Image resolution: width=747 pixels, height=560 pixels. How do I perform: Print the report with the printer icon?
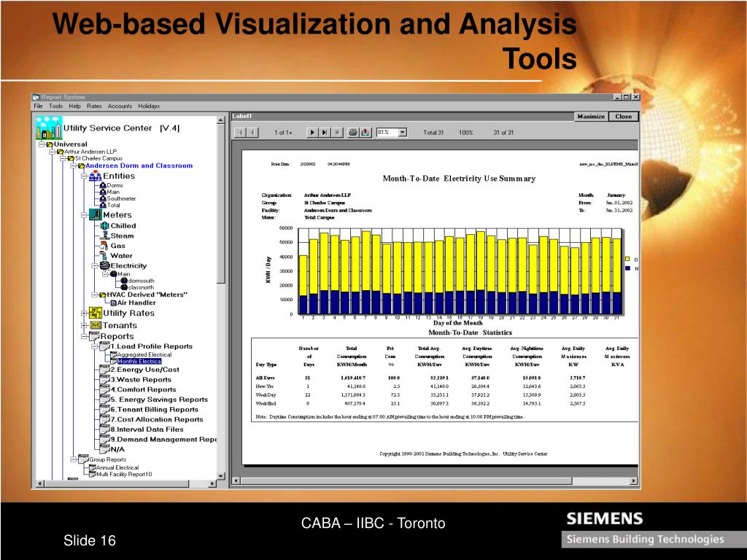point(352,133)
